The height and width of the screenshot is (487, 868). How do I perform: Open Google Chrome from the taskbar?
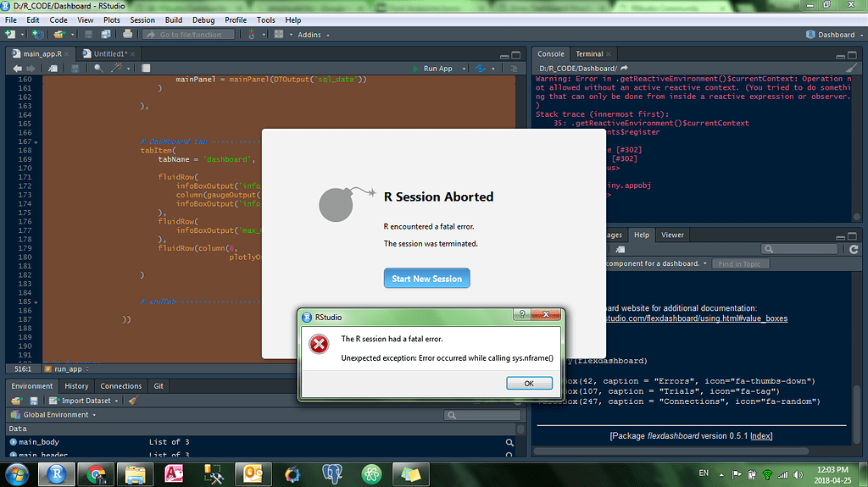pos(96,474)
